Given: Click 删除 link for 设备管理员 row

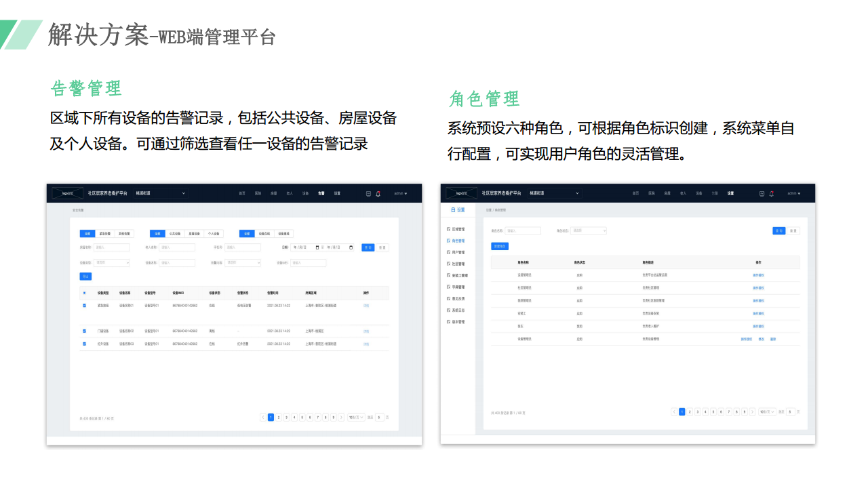Looking at the screenshot, I should click(773, 339).
